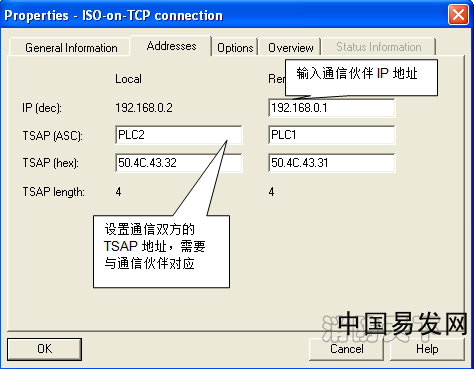Switch to the General Information tab

click(70, 47)
